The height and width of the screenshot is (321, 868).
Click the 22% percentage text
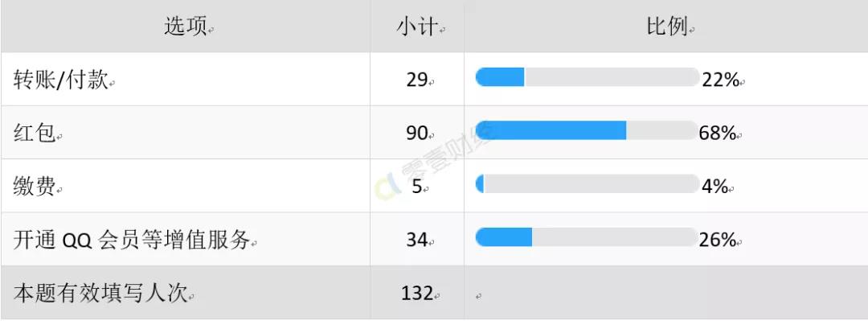click(721, 80)
